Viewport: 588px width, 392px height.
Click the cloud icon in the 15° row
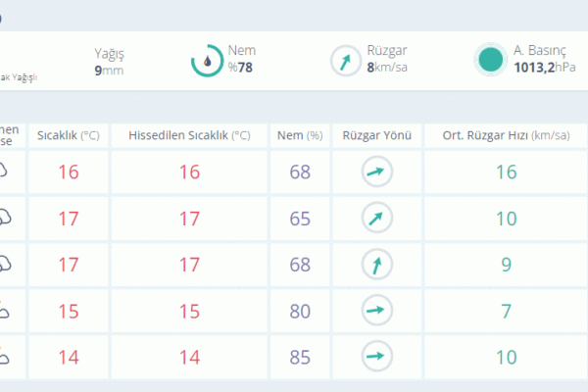pos(4,311)
